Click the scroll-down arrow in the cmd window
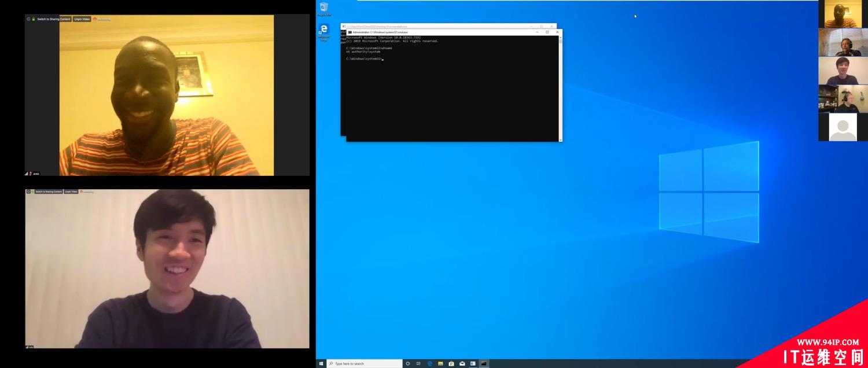Viewport: 868px width, 368px height. (x=560, y=139)
